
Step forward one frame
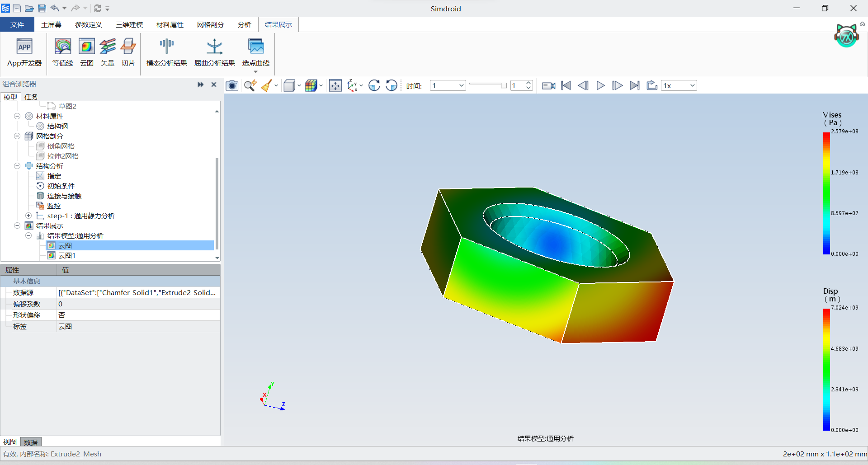point(618,85)
